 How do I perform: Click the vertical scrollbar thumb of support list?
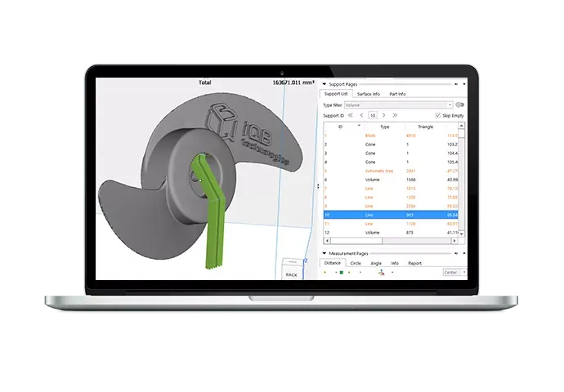[x=462, y=134]
